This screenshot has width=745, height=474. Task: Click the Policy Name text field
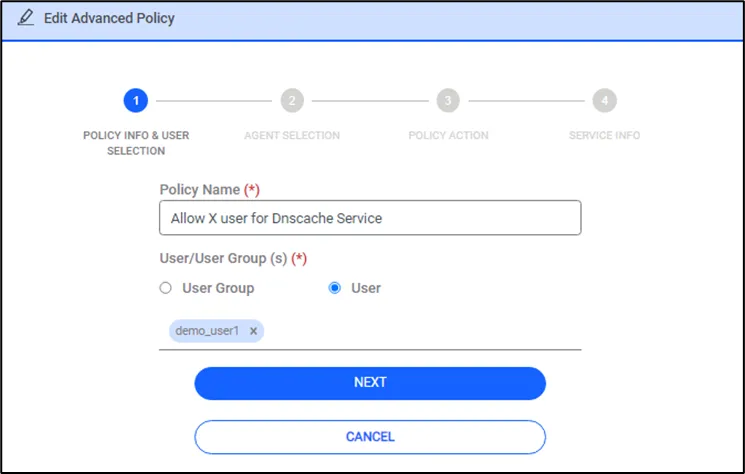coord(370,218)
